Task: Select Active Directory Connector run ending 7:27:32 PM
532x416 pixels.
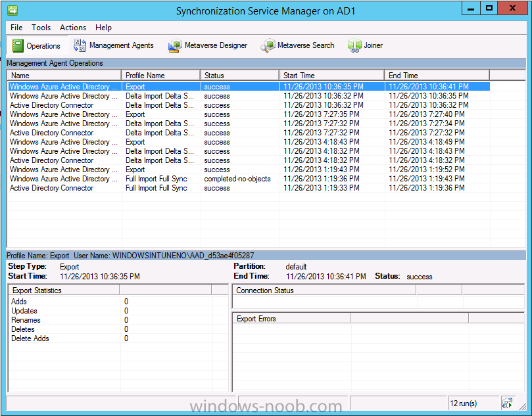Action: click(249, 133)
